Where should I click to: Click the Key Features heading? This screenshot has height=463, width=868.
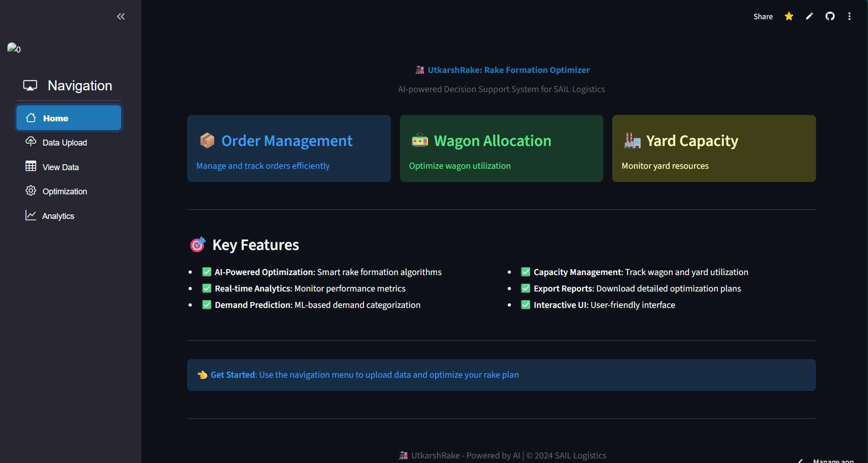pos(256,245)
